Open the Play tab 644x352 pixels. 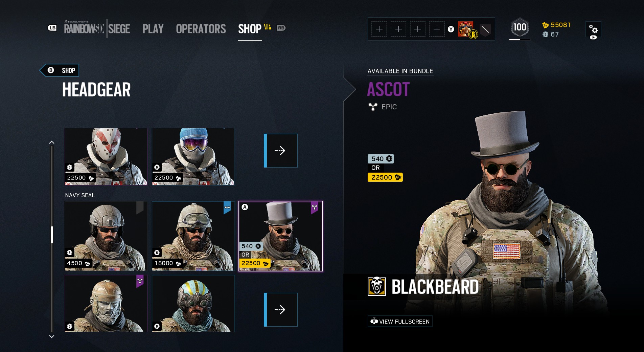pyautogui.click(x=153, y=29)
